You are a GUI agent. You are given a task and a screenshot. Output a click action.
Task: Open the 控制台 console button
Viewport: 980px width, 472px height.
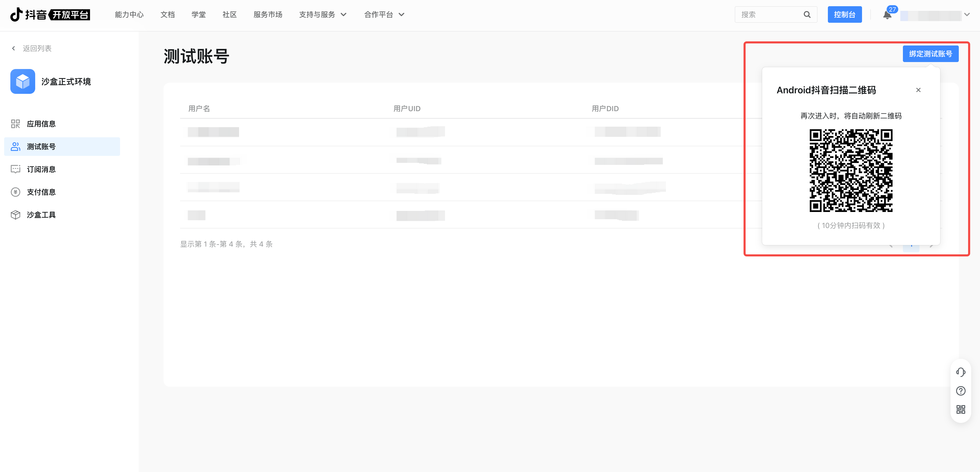[x=845, y=14]
